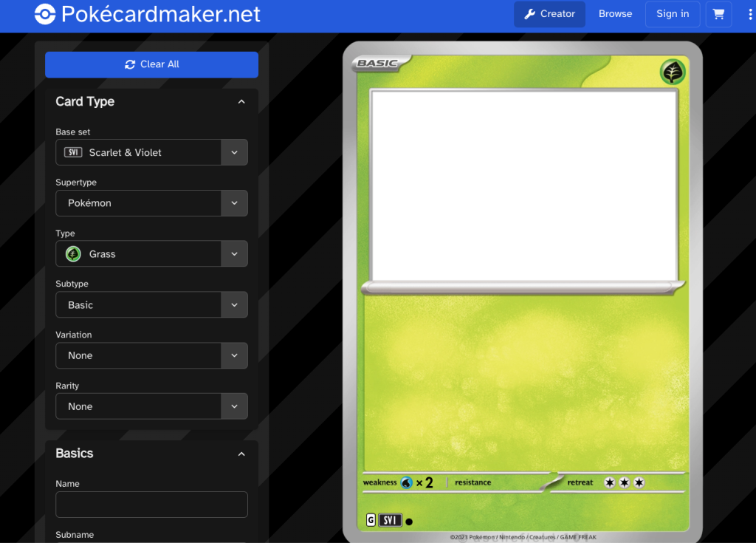
Task: Click the x2 weakness multiplier on card
Action: [425, 482]
